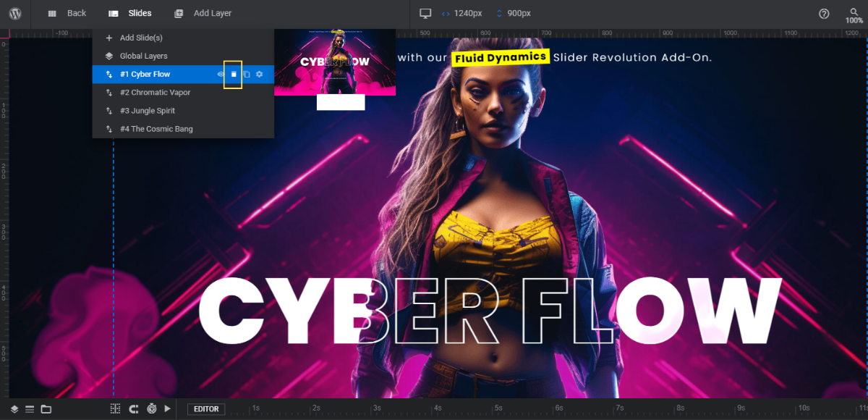The height and width of the screenshot is (420, 868).
Task: Click the list rows icon in the bottom bar
Action: coord(30,409)
